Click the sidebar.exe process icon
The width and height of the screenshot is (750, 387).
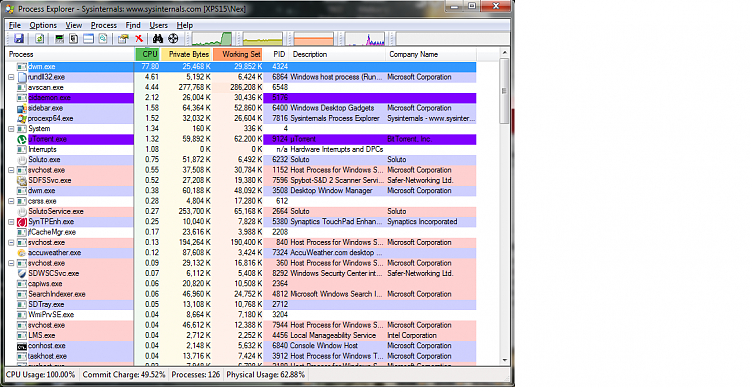22,108
